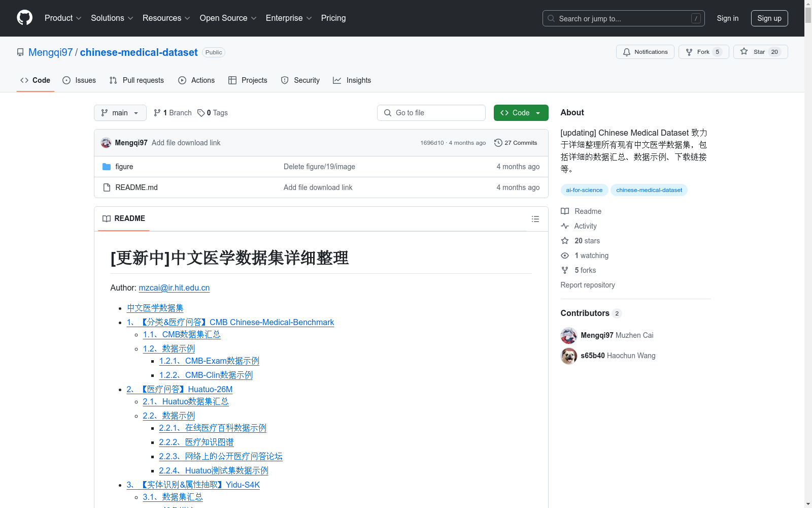Open the GitHub homepage logo
The height and width of the screenshot is (508, 812).
point(24,18)
